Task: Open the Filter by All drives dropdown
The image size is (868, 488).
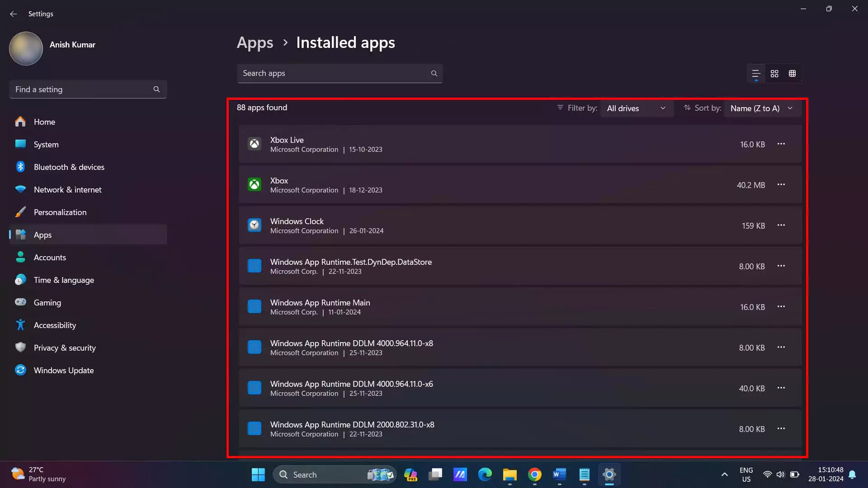Action: 635,108
